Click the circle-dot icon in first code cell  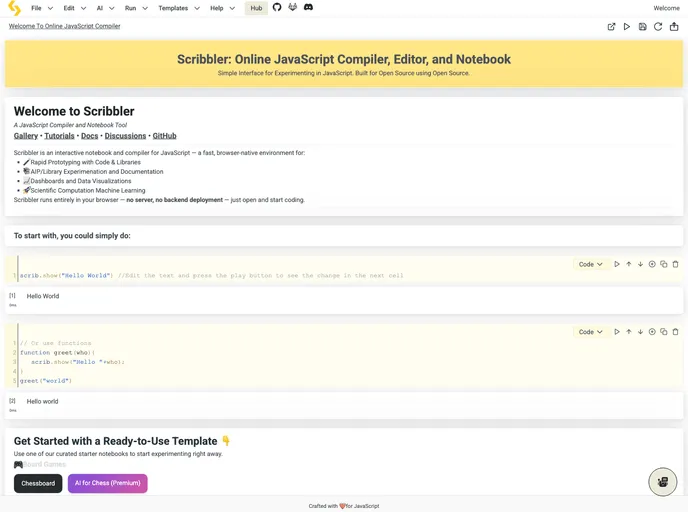pyautogui.click(x=652, y=264)
